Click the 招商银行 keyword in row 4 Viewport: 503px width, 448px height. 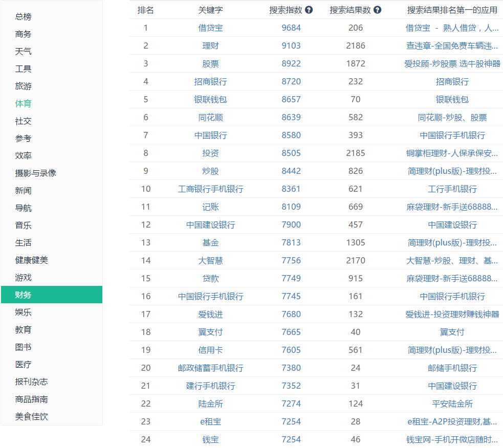210,82
